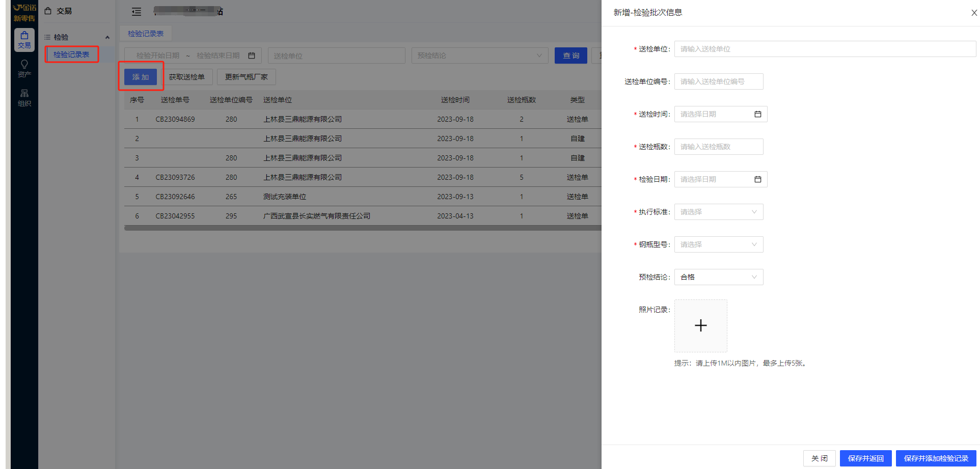
Task: Select the 检验记录表 sidebar menu item
Action: (71, 54)
